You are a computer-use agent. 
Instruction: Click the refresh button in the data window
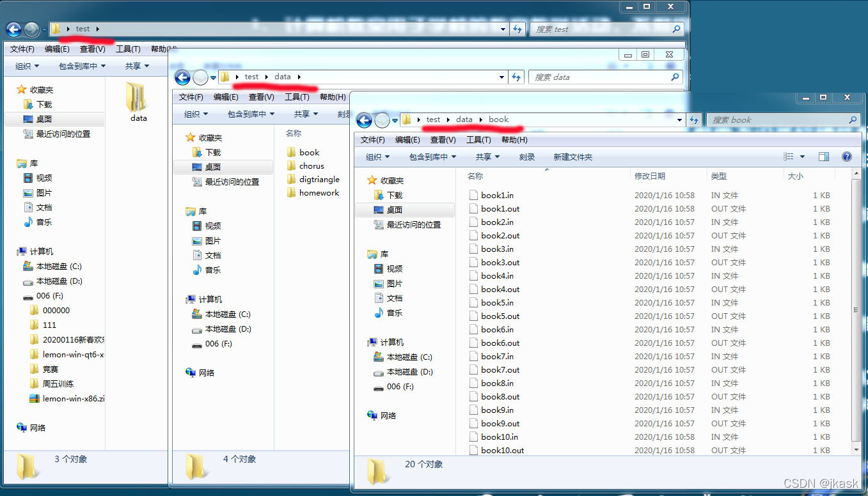[516, 77]
